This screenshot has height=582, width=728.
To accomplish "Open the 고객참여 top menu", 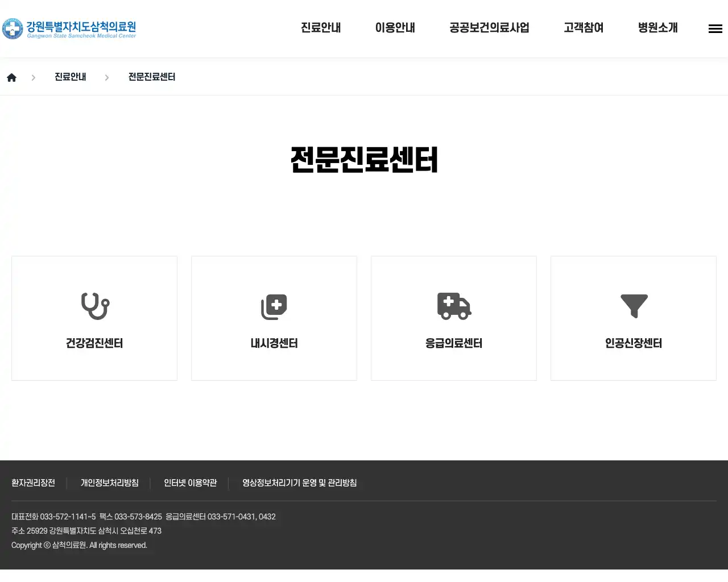I will (x=584, y=28).
